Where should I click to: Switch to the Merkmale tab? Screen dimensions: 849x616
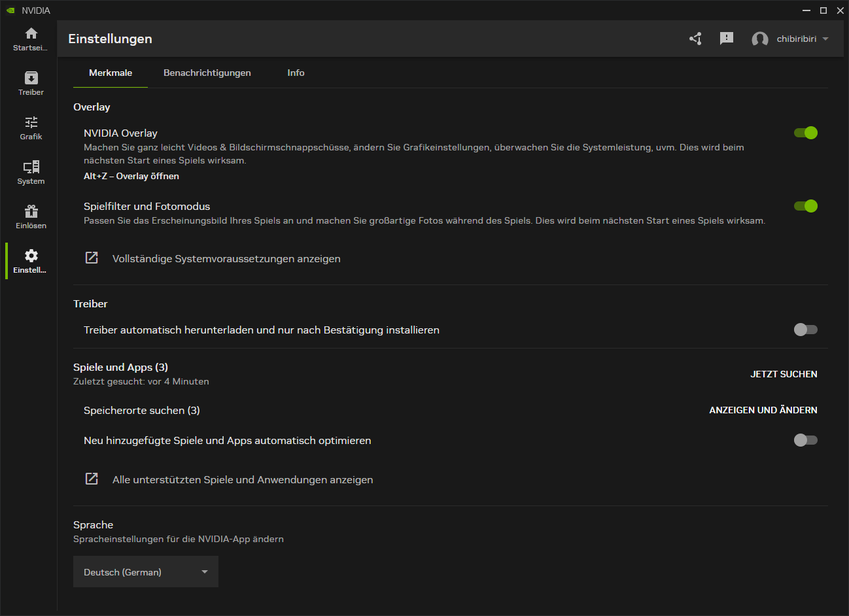[x=111, y=73]
